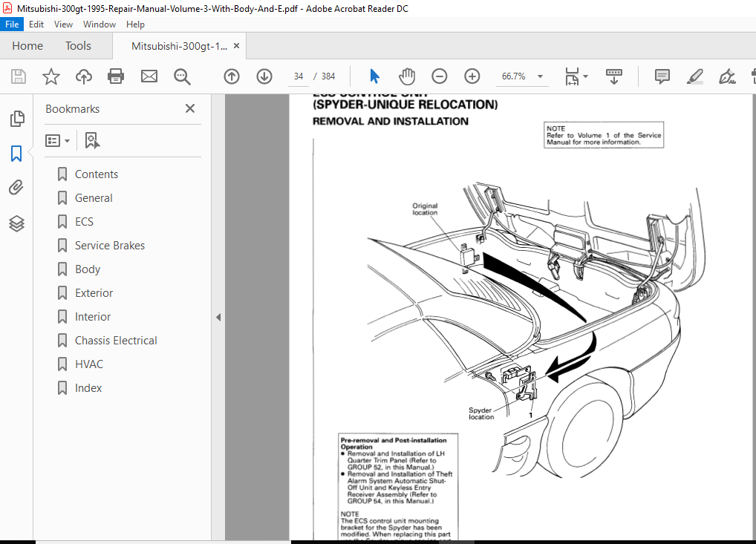756x544 pixels.
Task: Open the View menu
Action: [x=63, y=24]
